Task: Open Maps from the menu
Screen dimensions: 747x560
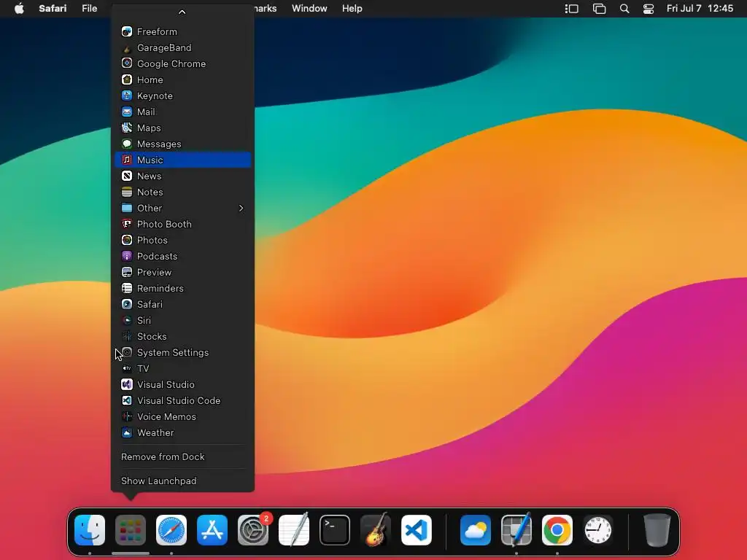Action: (x=182, y=128)
